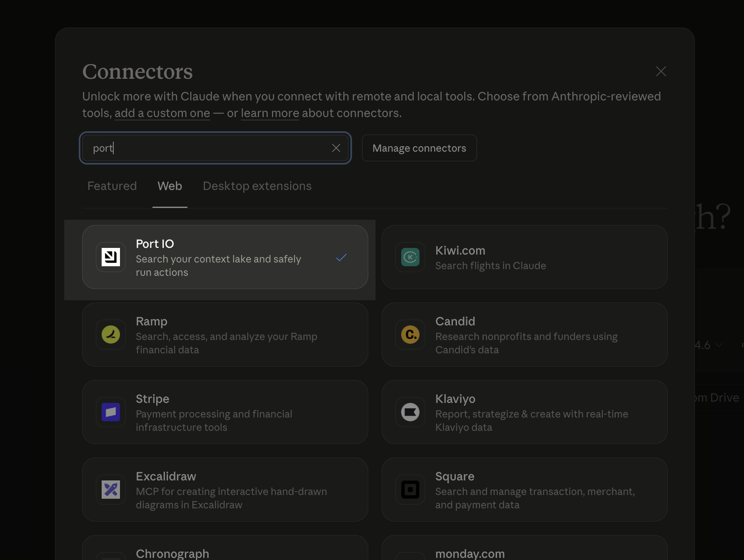The image size is (744, 560).
Task: Follow the 'add a custom one' link
Action: pyautogui.click(x=162, y=113)
